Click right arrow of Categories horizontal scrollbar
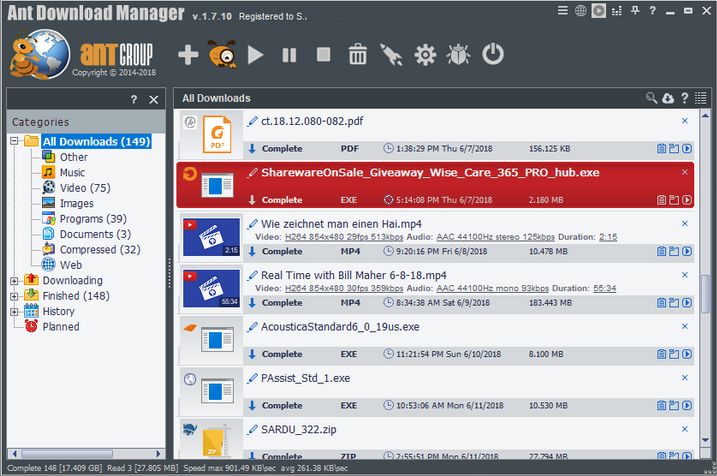Image resolution: width=717 pixels, height=476 pixels. point(158,454)
